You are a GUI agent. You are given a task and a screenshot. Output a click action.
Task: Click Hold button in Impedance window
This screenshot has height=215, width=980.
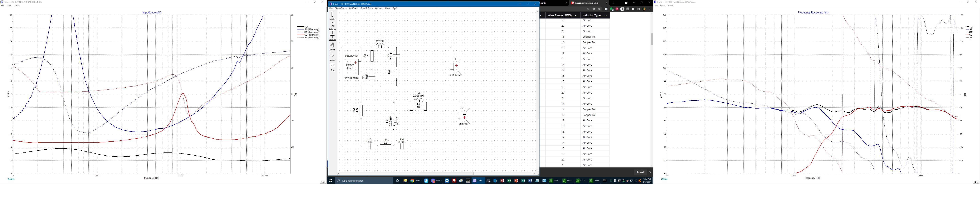click(x=323, y=182)
